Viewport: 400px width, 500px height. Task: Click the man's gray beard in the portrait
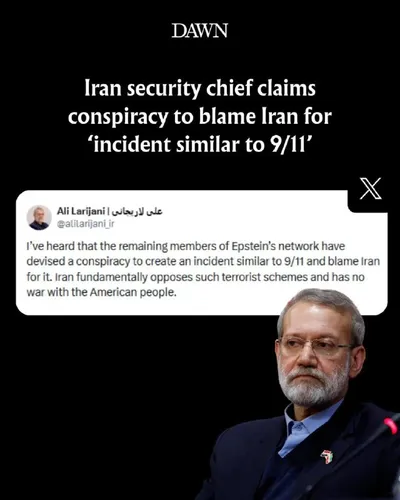tap(312, 387)
